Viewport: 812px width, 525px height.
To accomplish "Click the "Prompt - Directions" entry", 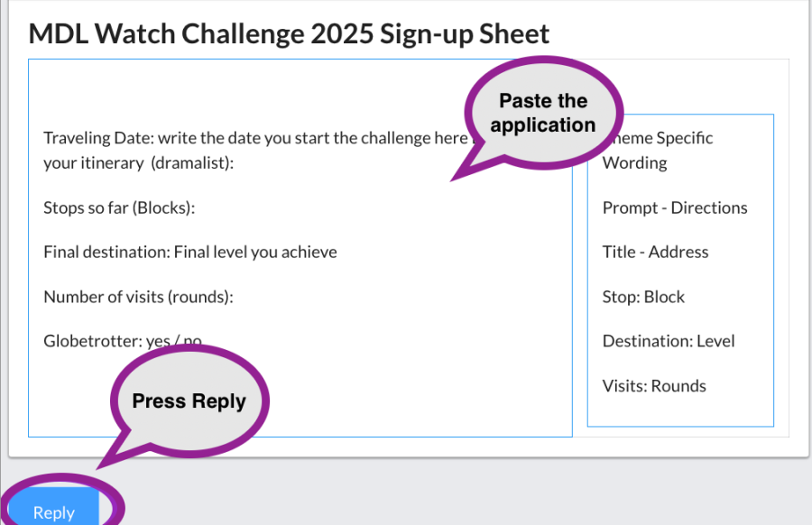I will point(675,207).
